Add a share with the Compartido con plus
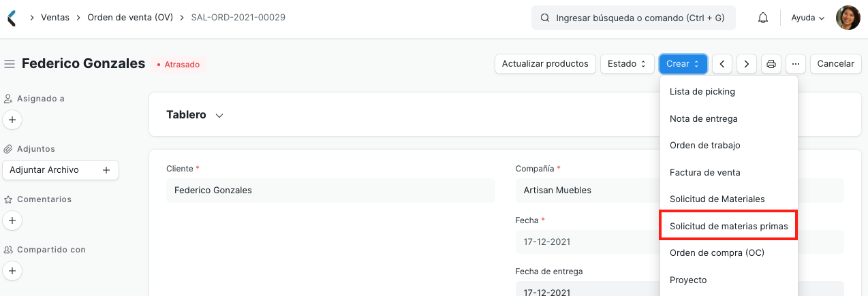This screenshot has height=296, width=868. 12,271
